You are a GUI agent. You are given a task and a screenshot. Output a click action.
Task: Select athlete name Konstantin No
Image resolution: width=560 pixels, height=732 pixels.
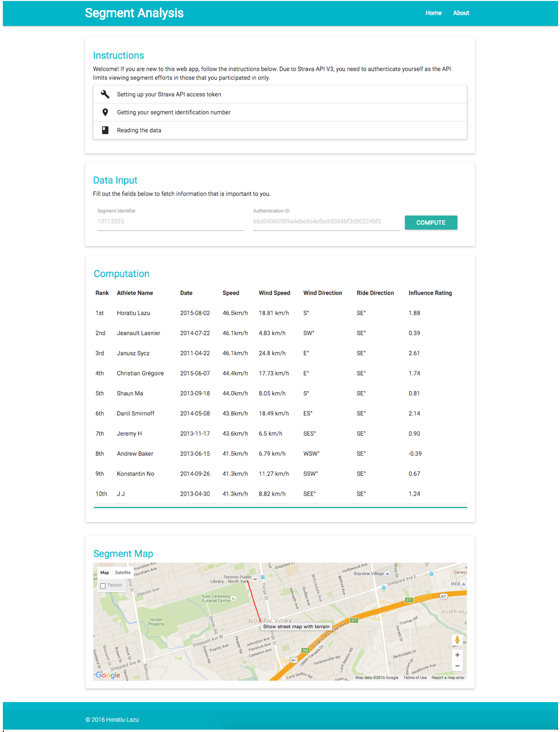click(136, 474)
